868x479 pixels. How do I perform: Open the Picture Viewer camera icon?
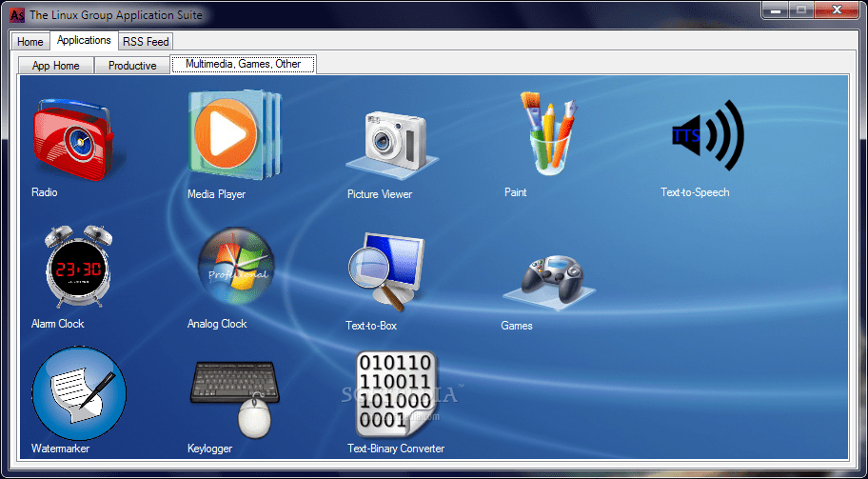click(392, 145)
